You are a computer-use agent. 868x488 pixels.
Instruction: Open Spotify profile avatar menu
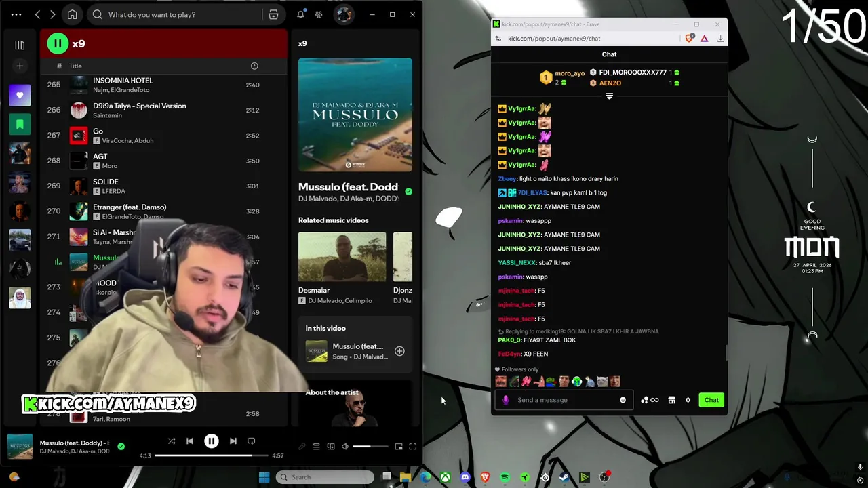[x=344, y=14]
